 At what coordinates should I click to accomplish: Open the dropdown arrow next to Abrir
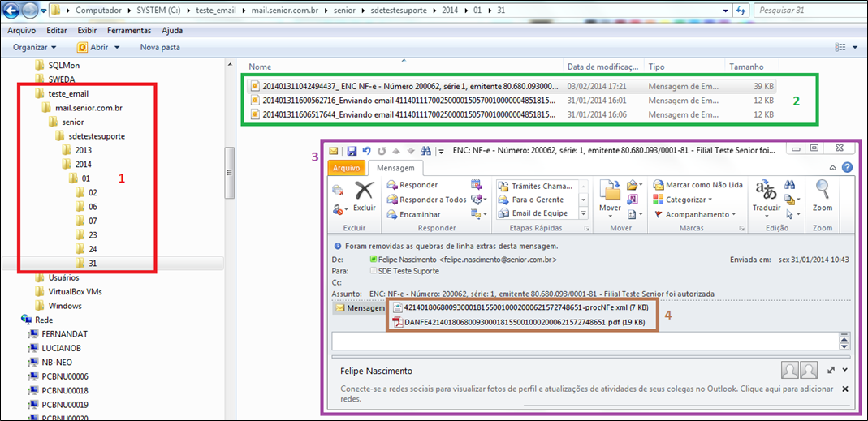[x=118, y=48]
